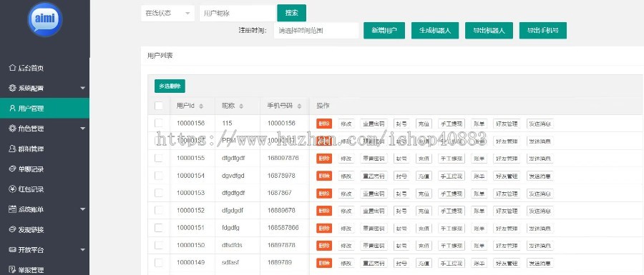Click the yen icon beside 红包记录
This screenshot has height=275, width=644.
pyautogui.click(x=12, y=189)
